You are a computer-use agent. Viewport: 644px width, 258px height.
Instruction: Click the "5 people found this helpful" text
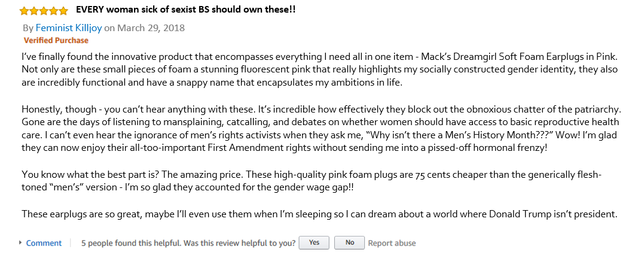(x=132, y=243)
